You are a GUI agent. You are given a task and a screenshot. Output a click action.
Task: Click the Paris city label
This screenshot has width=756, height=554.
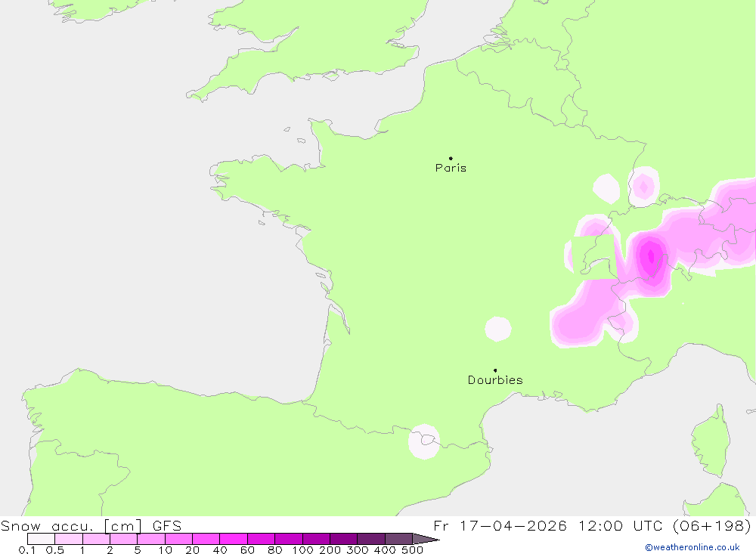[451, 168]
